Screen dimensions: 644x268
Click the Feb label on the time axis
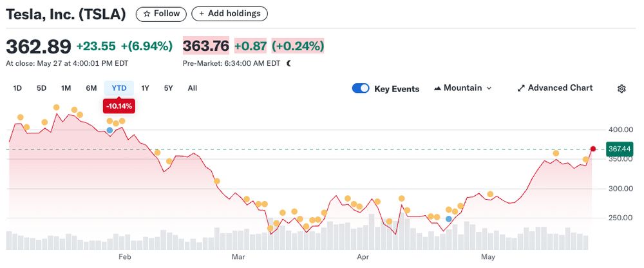[124, 257]
